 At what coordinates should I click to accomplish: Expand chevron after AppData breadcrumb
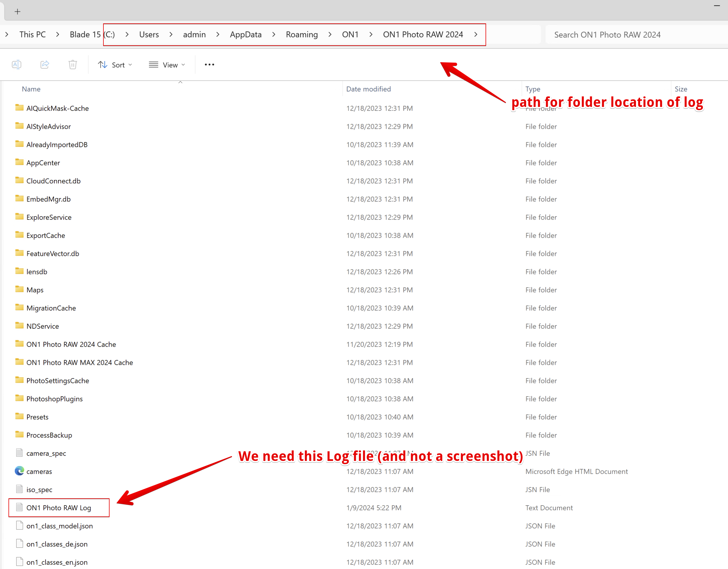click(x=274, y=35)
